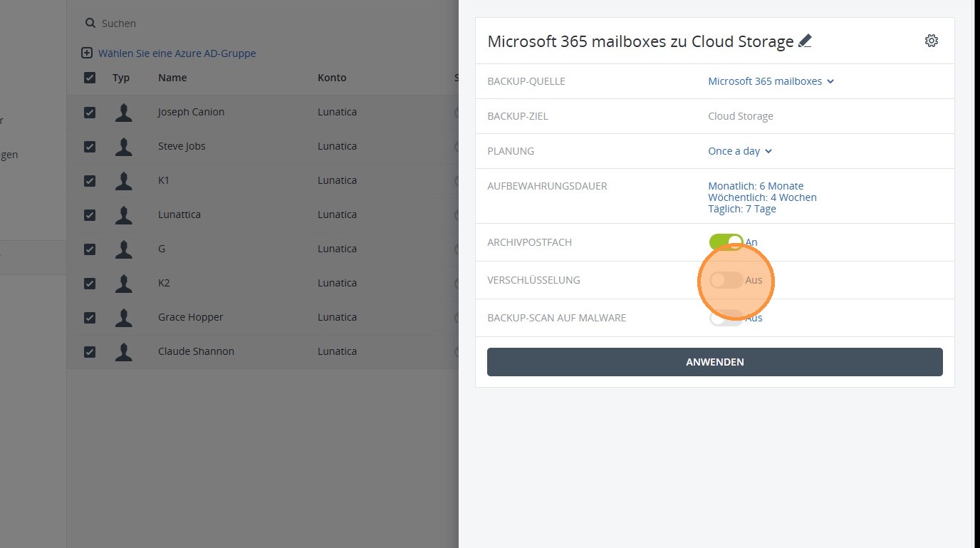Open Monatlich: 6 Monate retention setting
Image resolution: width=980 pixels, height=548 pixels.
pyautogui.click(x=756, y=186)
